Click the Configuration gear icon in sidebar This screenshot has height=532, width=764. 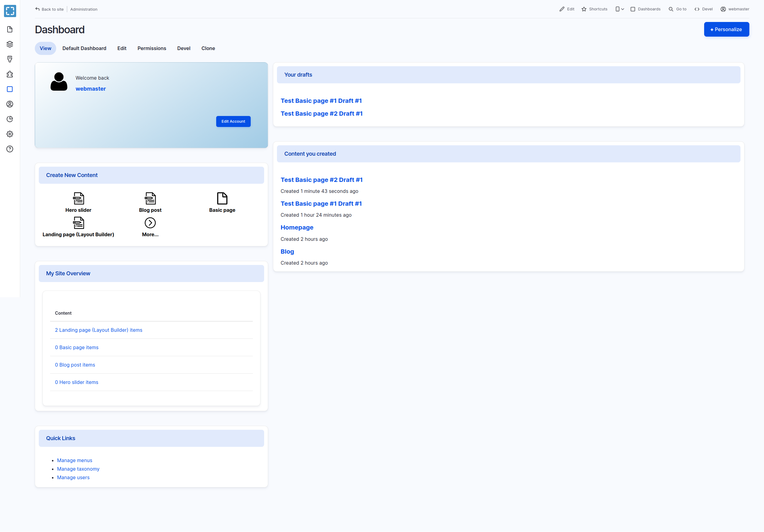point(10,134)
